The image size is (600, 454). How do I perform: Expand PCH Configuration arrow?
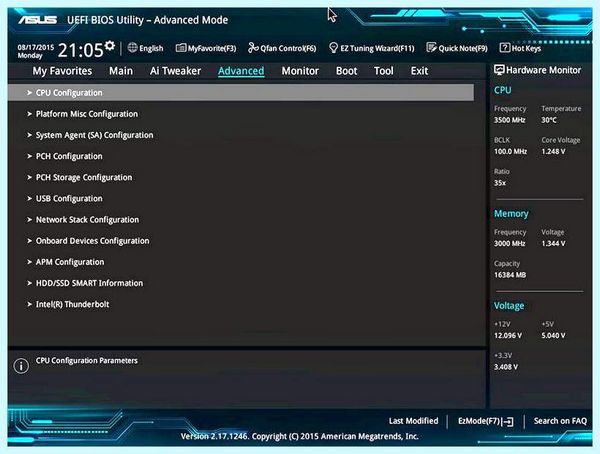click(x=29, y=156)
